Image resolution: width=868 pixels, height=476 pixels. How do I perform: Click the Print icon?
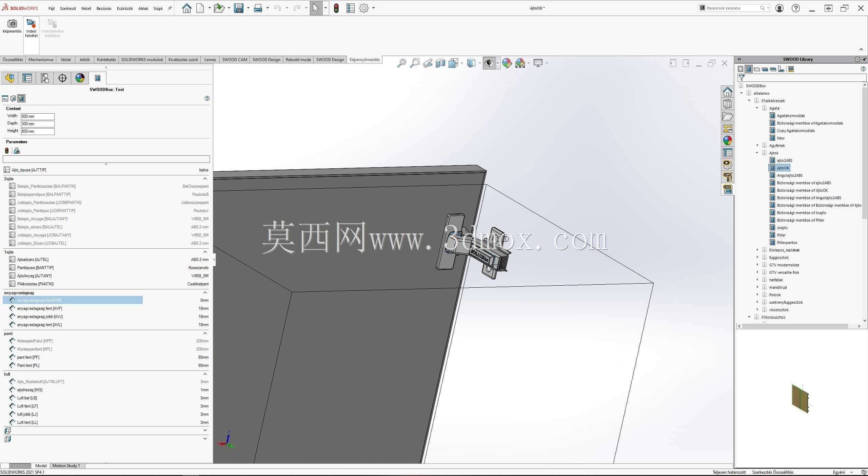coord(258,8)
